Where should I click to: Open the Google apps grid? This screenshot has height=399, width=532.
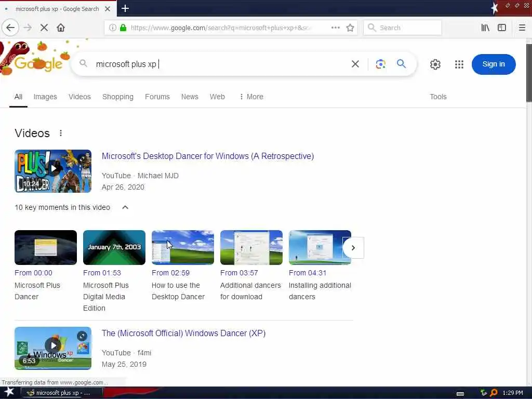coord(459,64)
